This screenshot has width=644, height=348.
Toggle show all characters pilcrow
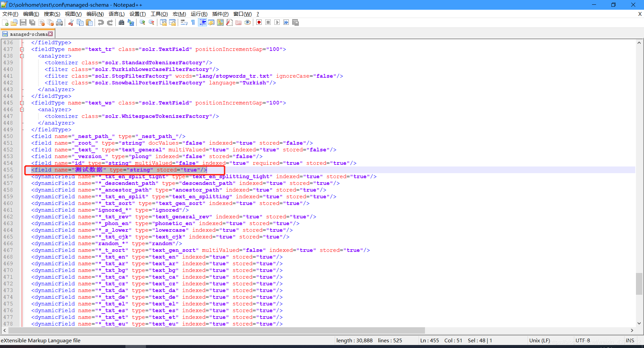click(193, 22)
